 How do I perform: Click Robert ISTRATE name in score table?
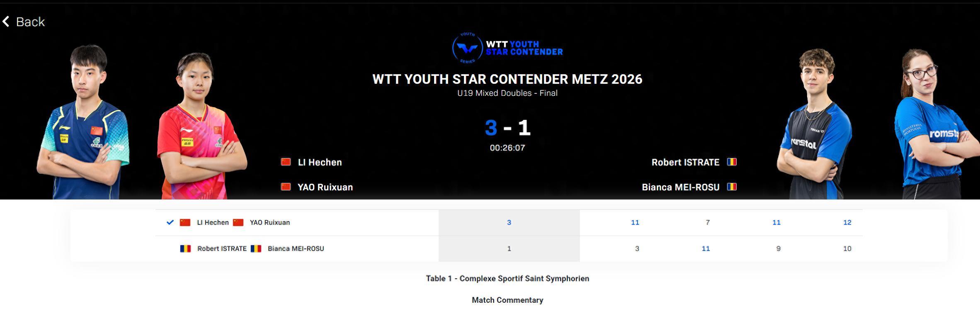222,248
